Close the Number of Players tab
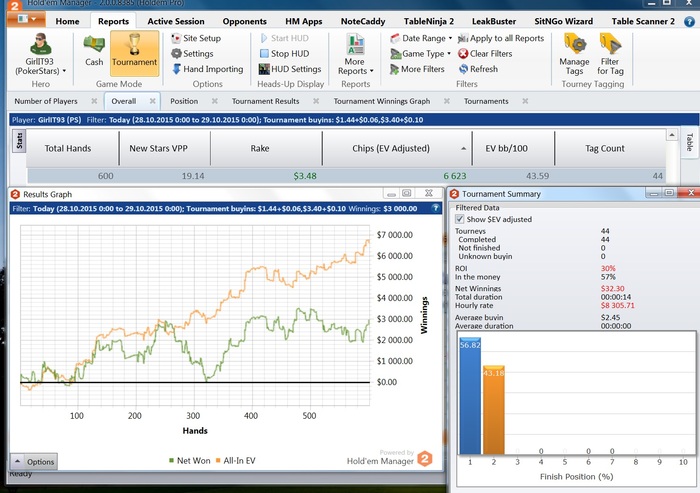The image size is (700, 493). (x=94, y=101)
